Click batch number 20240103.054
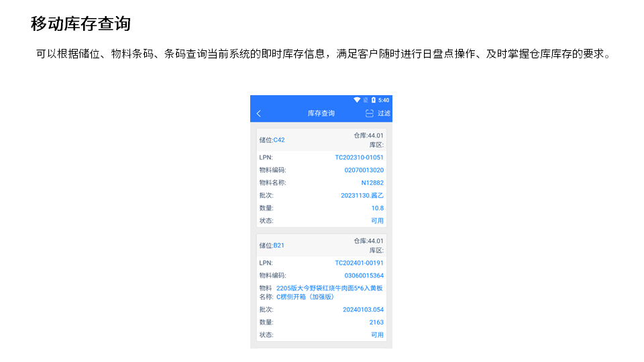 tap(363, 310)
